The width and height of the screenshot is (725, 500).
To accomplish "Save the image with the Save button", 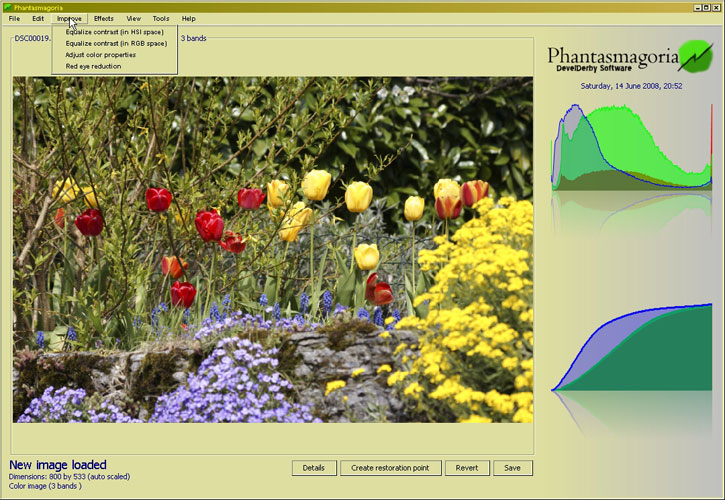I will [512, 468].
